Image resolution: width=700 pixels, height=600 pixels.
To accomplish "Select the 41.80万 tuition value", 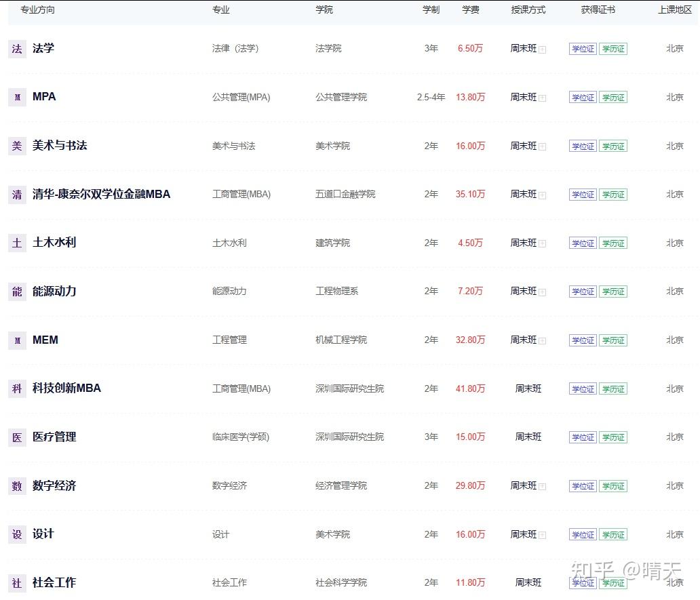I will point(470,389).
